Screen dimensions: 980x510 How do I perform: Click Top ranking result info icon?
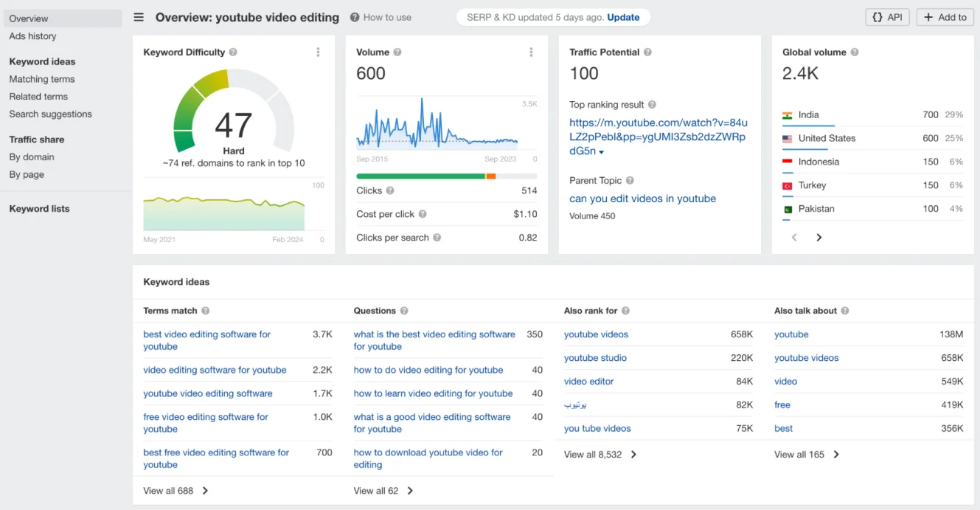point(652,105)
